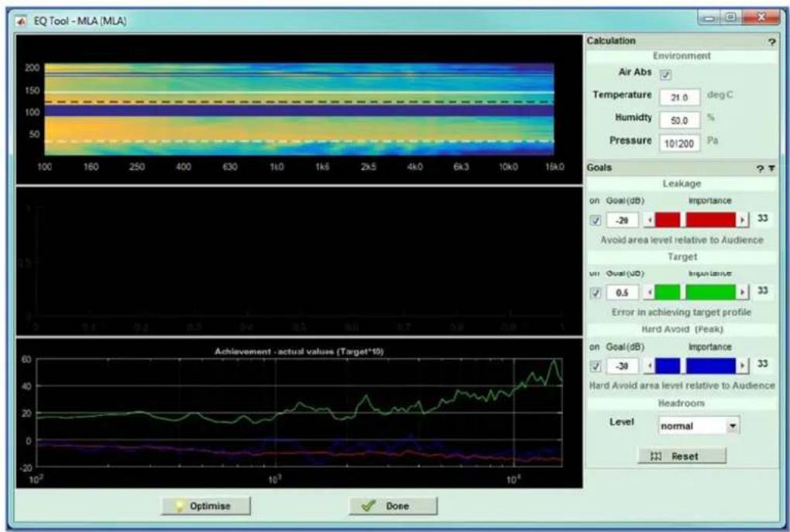
Task: Click the Target importance value 33
Action: [x=762, y=290]
